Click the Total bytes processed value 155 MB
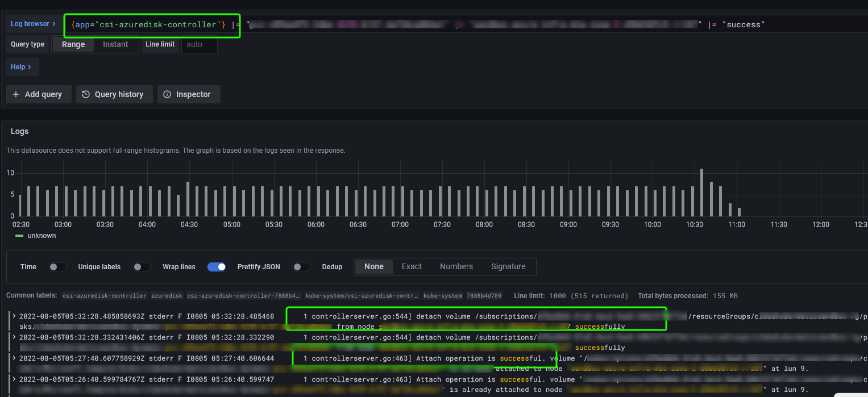The image size is (868, 397). tap(726, 296)
